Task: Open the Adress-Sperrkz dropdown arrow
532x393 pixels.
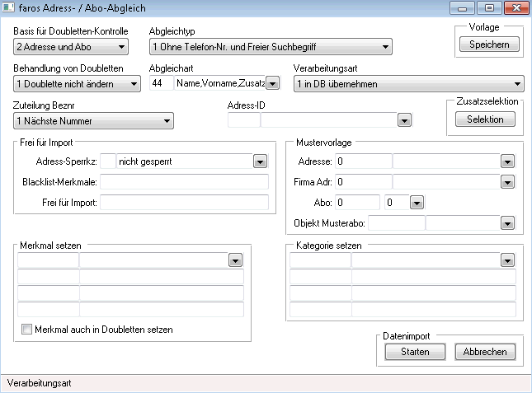Action: pyautogui.click(x=260, y=161)
